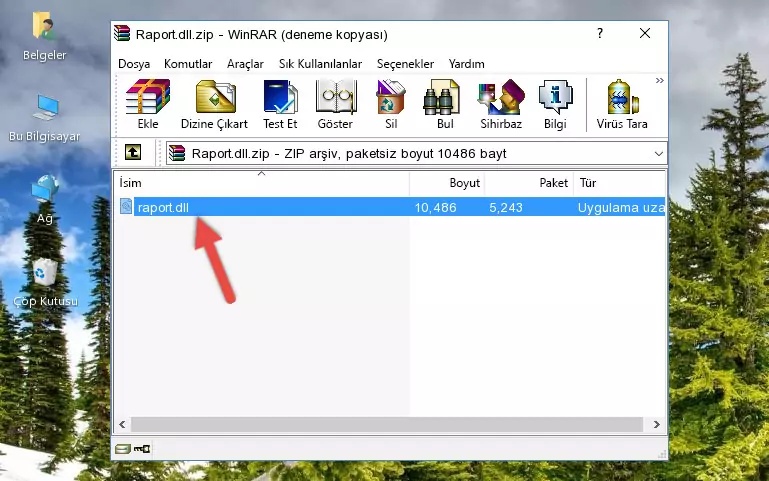Click the drive icon in status bar

123,448
